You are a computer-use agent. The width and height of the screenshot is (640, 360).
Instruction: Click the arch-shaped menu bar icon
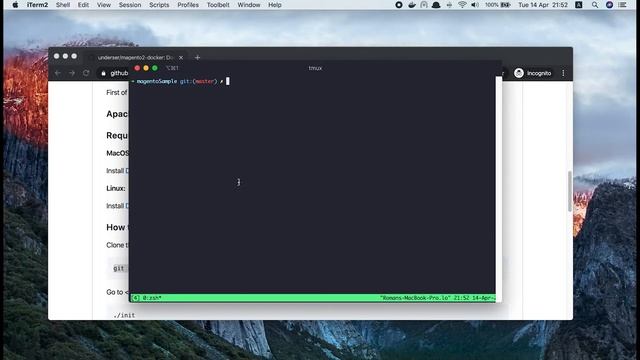pos(424,5)
